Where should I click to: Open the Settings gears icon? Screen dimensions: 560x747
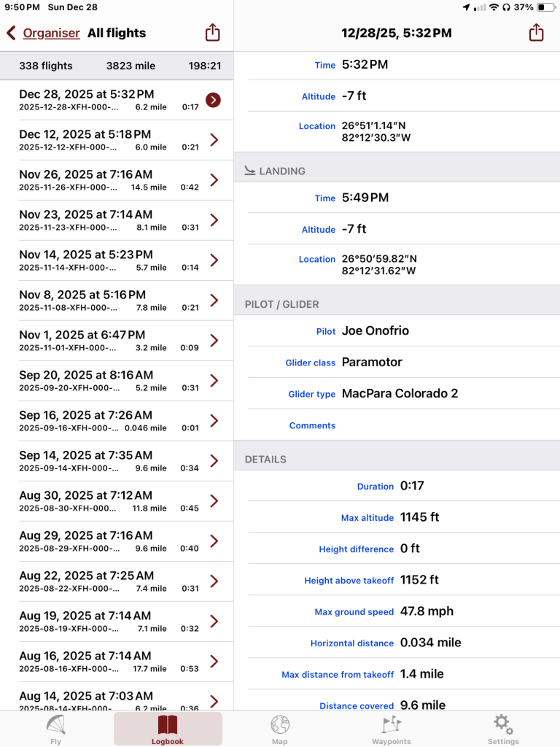click(503, 724)
